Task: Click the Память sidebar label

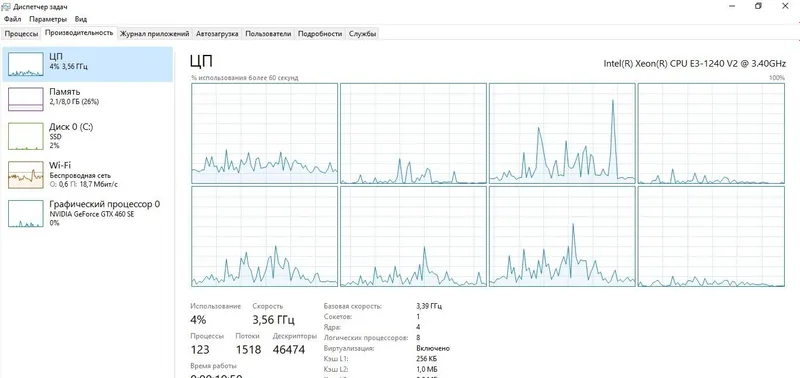Action: pyautogui.click(x=65, y=92)
